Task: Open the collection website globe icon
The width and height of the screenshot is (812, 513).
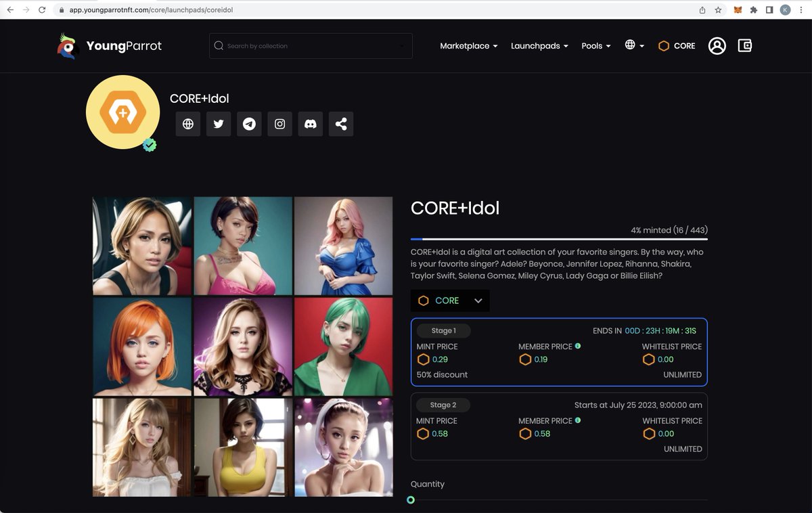Action: click(x=188, y=124)
